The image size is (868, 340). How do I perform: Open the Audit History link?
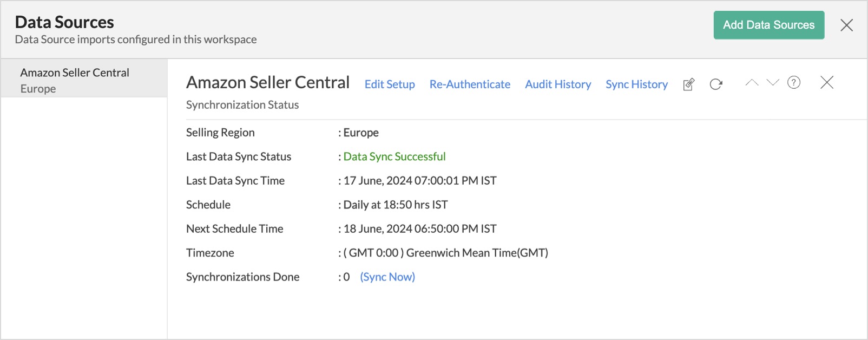click(558, 84)
